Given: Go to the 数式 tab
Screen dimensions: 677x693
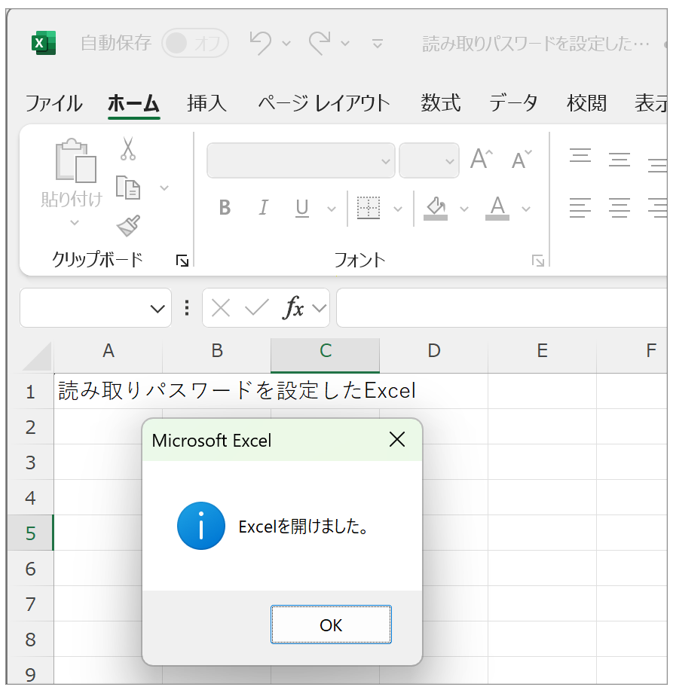Looking at the screenshot, I should pyautogui.click(x=440, y=103).
